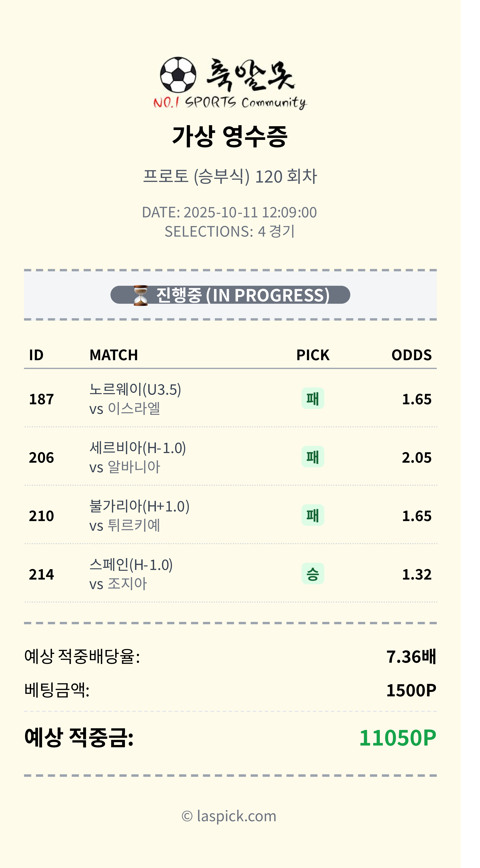Click the 패 pick badge for 불가리아 match
Screen dimensions: 480x868
pyautogui.click(x=313, y=515)
